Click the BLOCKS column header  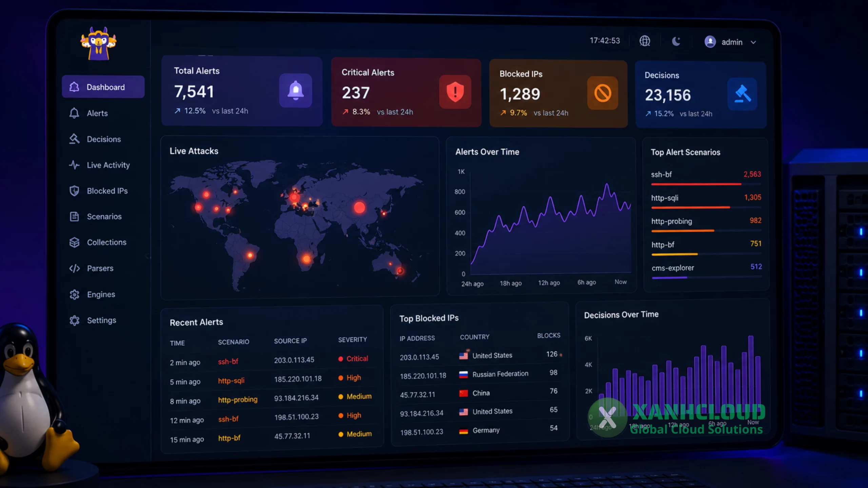click(549, 335)
